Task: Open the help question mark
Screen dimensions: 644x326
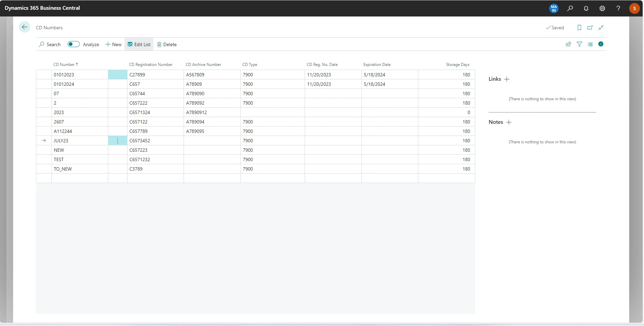Action: click(618, 8)
